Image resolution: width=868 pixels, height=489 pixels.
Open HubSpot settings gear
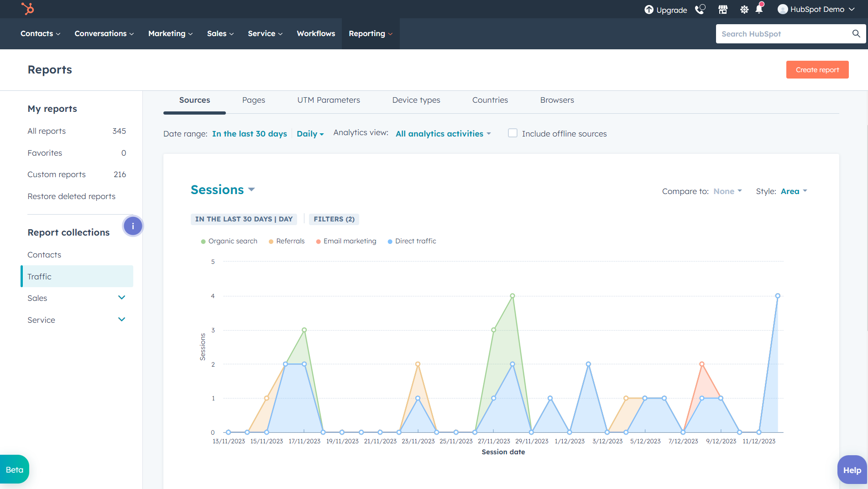coord(744,9)
